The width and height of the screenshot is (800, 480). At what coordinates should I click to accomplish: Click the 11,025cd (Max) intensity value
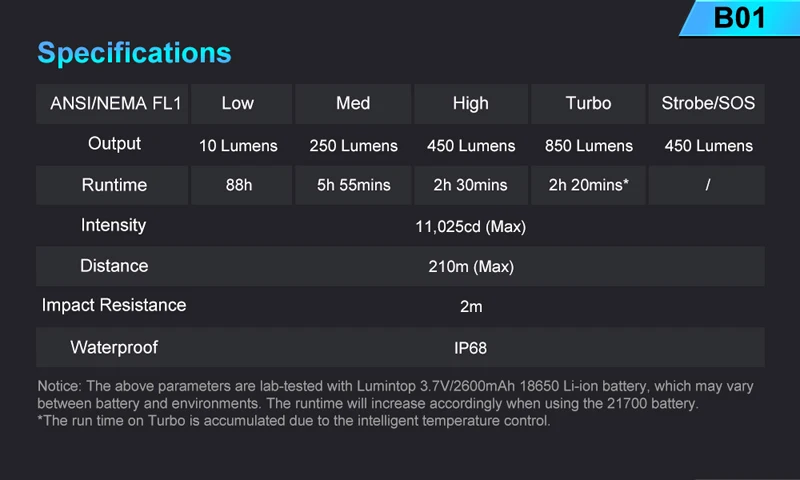click(x=470, y=226)
